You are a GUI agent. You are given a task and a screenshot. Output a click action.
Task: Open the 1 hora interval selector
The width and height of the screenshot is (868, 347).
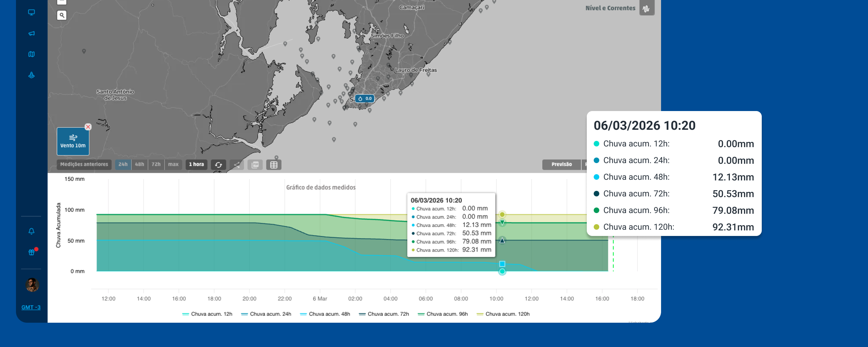click(x=197, y=164)
